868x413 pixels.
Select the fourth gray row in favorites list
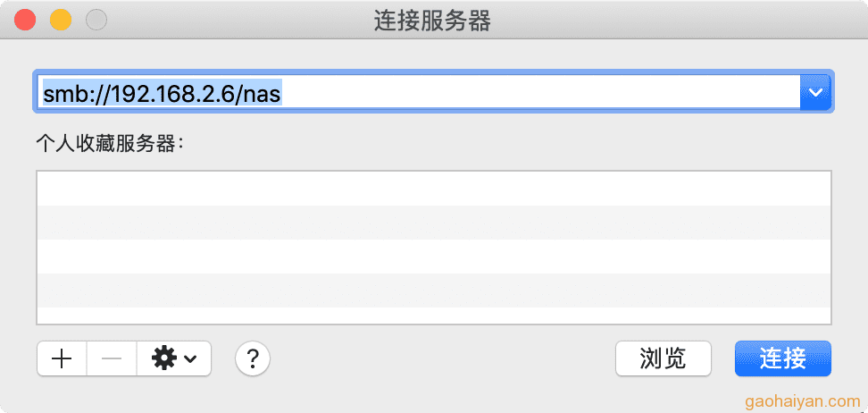434,290
